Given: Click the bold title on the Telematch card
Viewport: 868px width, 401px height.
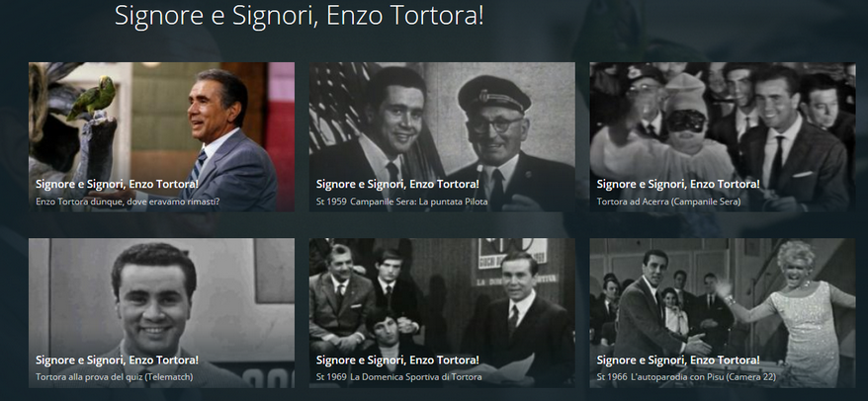Looking at the screenshot, I should click(x=117, y=361).
